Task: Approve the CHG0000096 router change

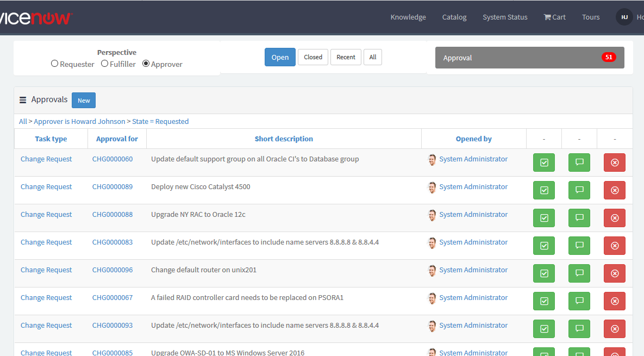Action: (544, 273)
